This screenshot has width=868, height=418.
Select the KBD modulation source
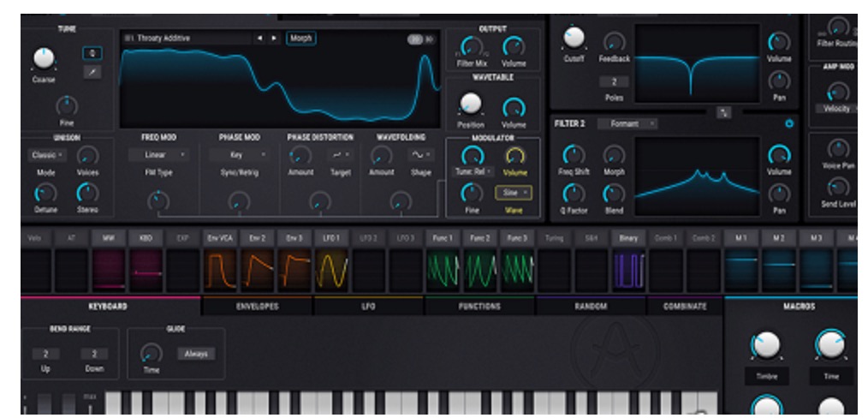point(146,239)
